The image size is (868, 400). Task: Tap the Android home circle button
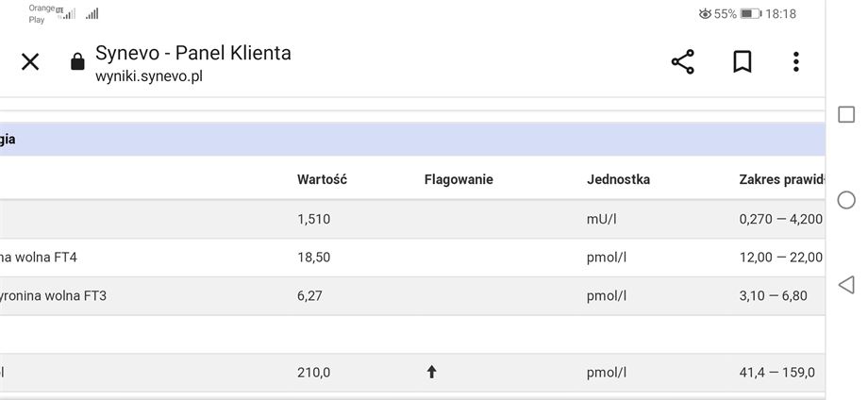pos(846,200)
